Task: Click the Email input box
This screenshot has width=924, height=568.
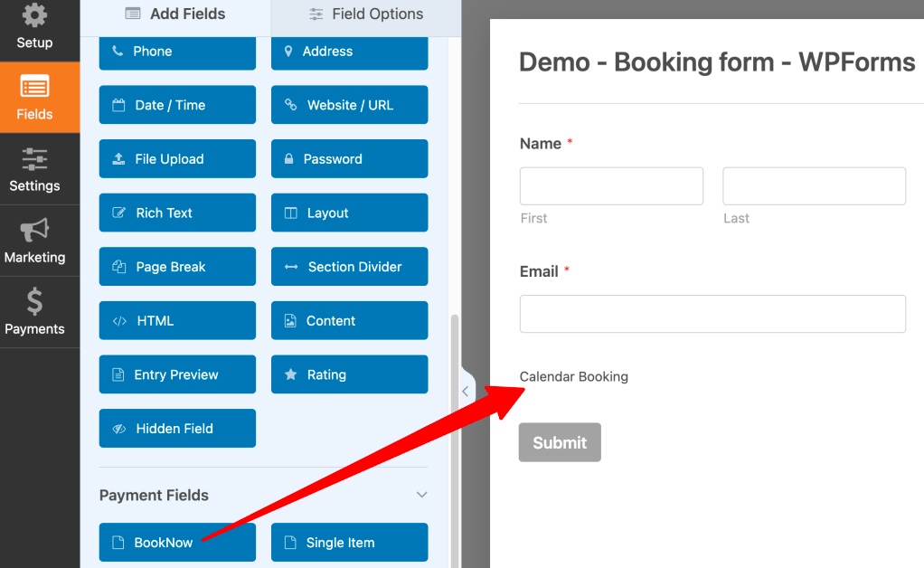Action: coord(712,314)
